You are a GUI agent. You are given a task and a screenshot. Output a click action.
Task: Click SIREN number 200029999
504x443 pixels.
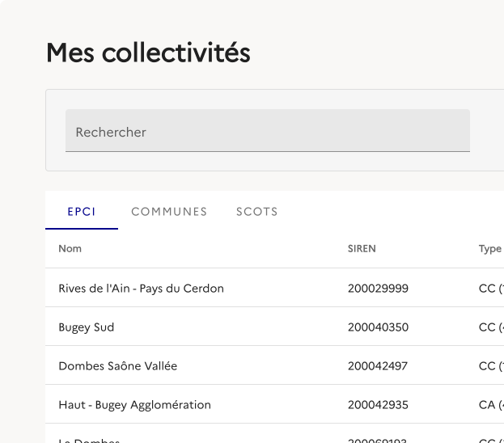(x=378, y=289)
